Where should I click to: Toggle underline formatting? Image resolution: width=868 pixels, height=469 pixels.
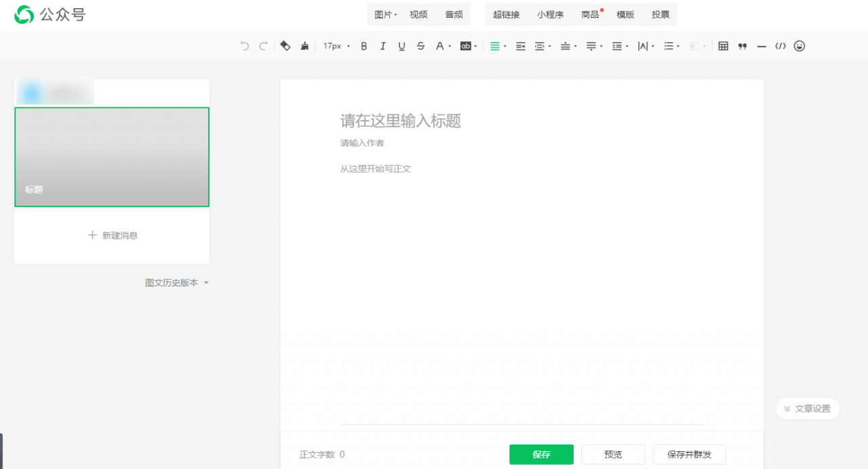click(401, 45)
